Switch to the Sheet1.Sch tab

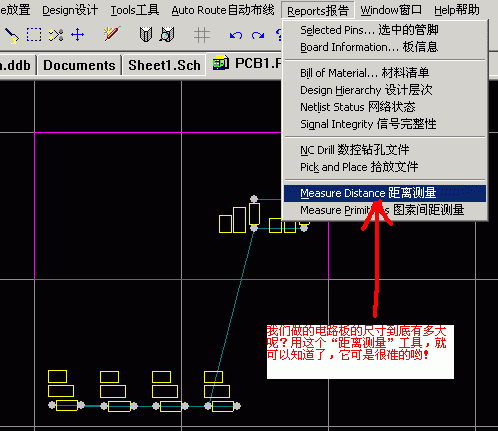click(x=164, y=65)
